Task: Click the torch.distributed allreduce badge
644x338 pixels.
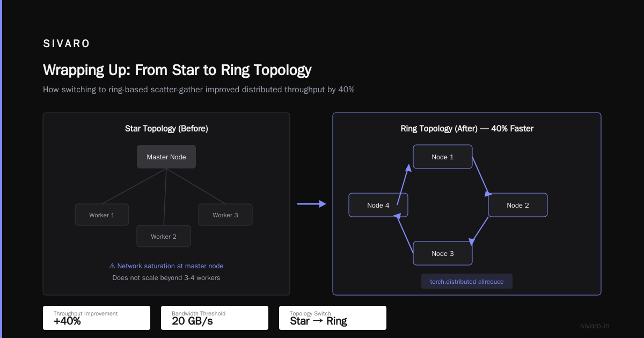Action: (x=467, y=281)
